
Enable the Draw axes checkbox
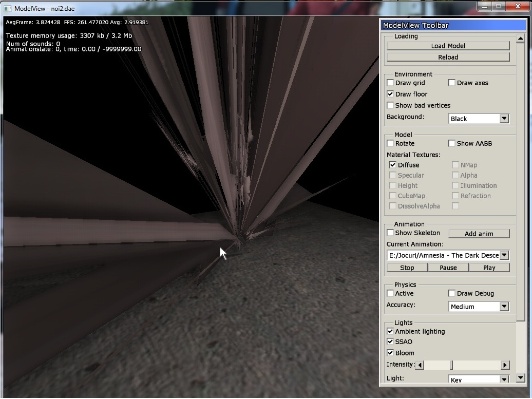pos(452,83)
